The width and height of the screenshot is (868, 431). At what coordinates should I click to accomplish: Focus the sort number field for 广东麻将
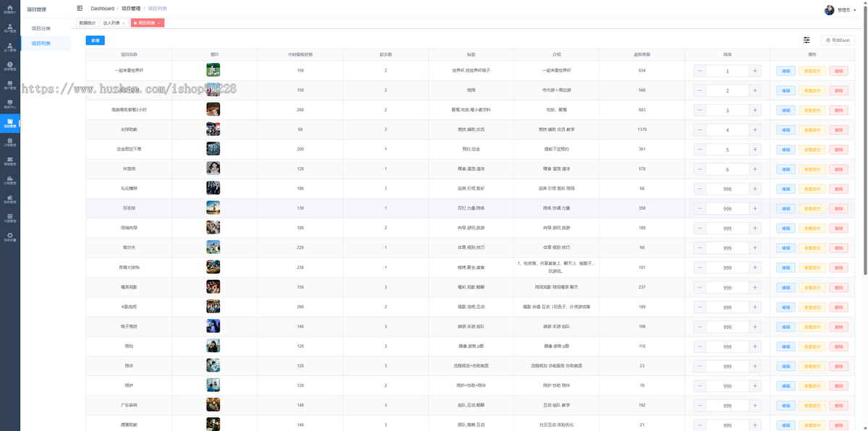[727, 406]
